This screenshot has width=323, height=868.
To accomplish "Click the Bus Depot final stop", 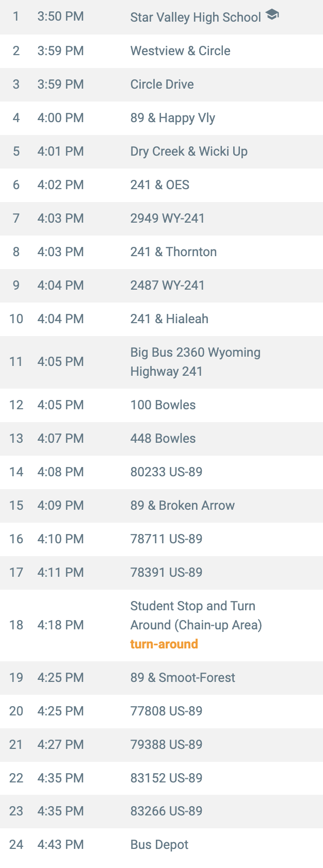I will pos(161,845).
